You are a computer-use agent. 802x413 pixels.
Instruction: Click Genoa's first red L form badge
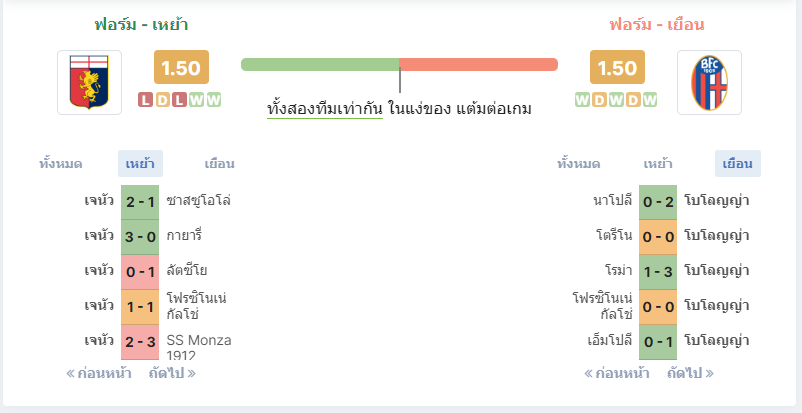pyautogui.click(x=145, y=100)
